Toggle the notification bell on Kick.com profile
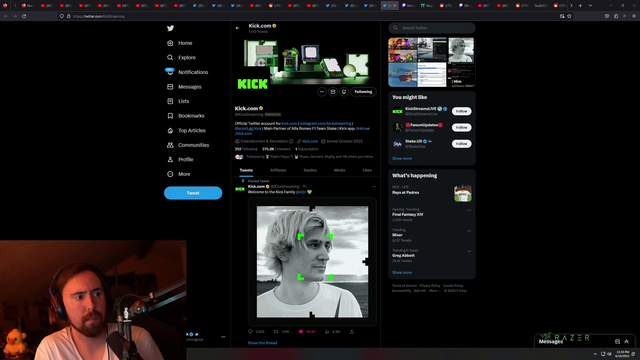 [344, 92]
